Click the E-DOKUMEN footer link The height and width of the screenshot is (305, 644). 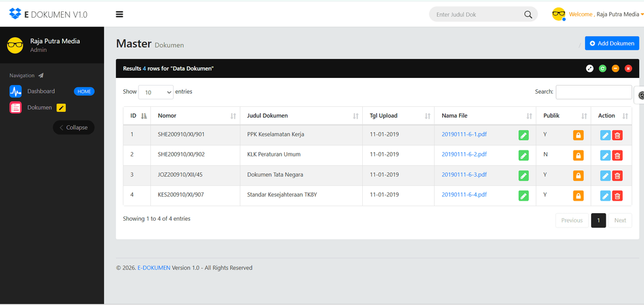[153, 268]
